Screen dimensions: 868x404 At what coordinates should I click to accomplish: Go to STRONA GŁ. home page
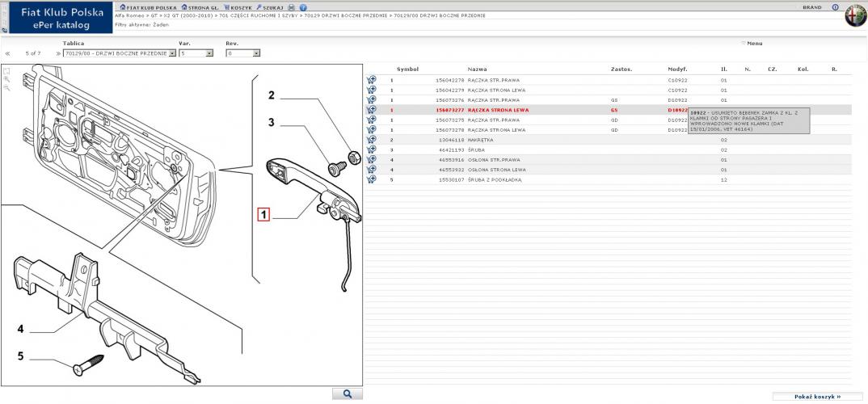[x=200, y=7]
